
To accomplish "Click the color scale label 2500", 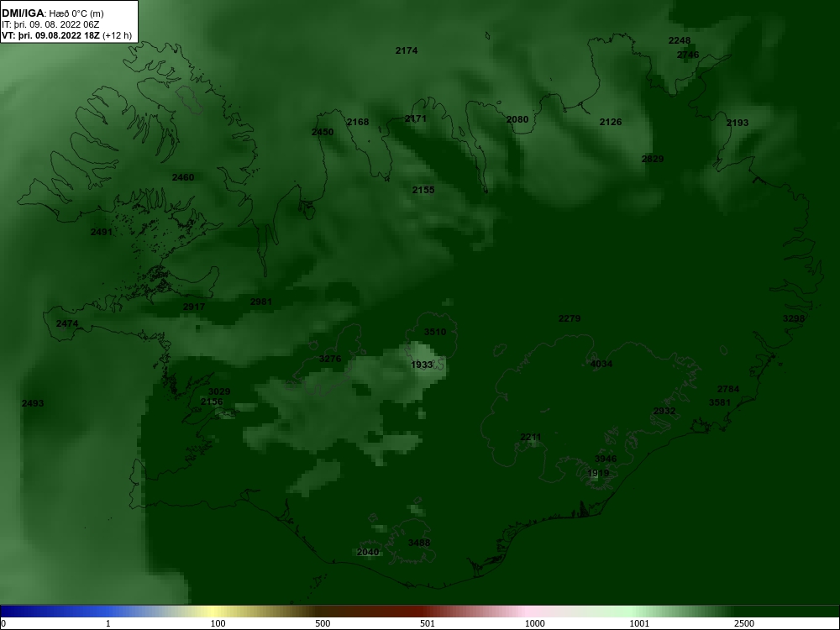I will (x=744, y=623).
